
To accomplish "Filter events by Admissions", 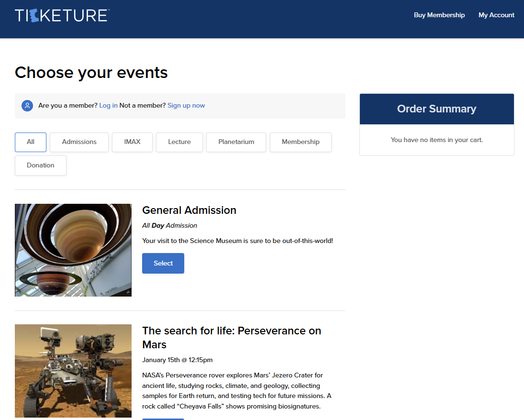I will pyautogui.click(x=79, y=142).
